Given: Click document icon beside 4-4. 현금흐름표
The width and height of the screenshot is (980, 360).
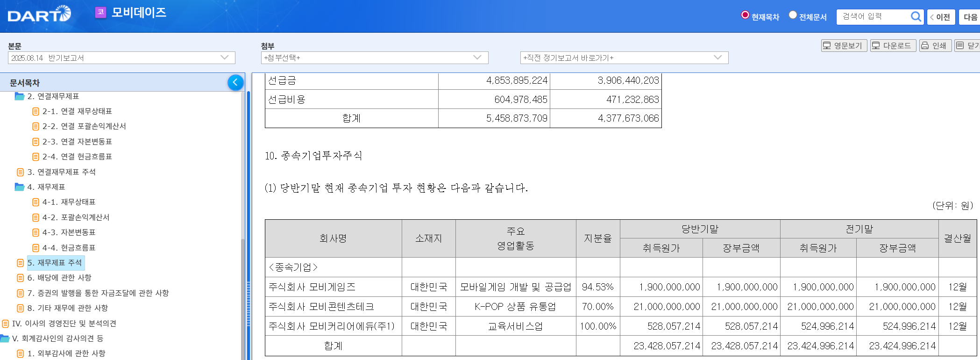Looking at the screenshot, I should click(36, 248).
